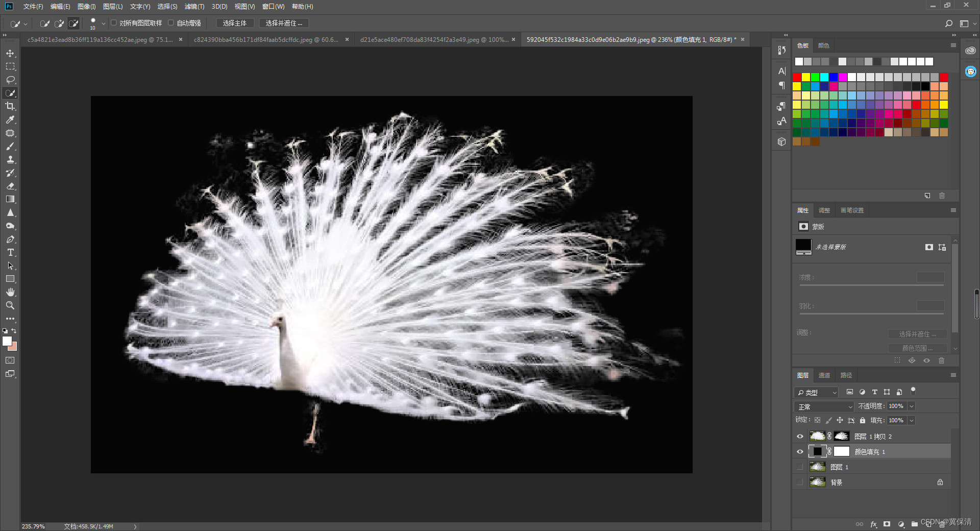Select the Path Selection tool
The width and height of the screenshot is (980, 531).
[10, 265]
